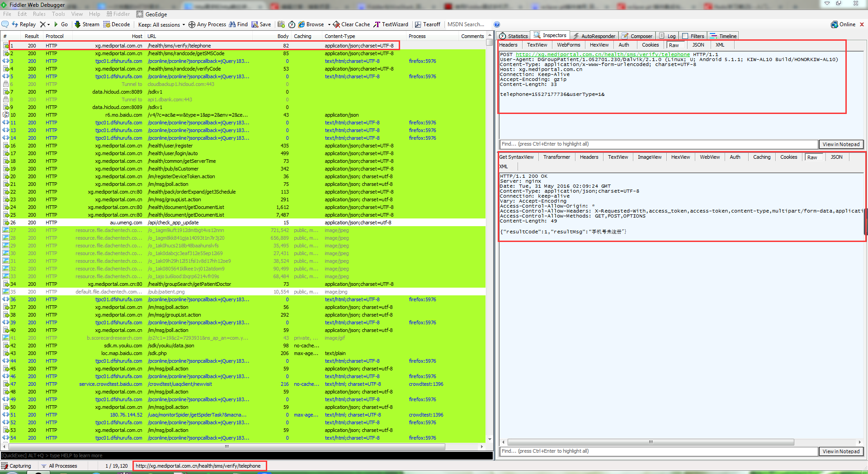Click the response pane horizontal scrollbar

(651, 442)
